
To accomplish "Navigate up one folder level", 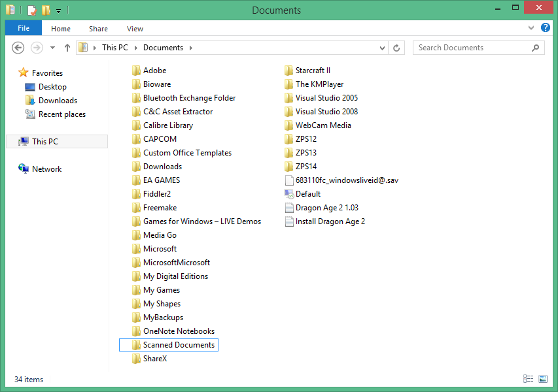I will (67, 48).
